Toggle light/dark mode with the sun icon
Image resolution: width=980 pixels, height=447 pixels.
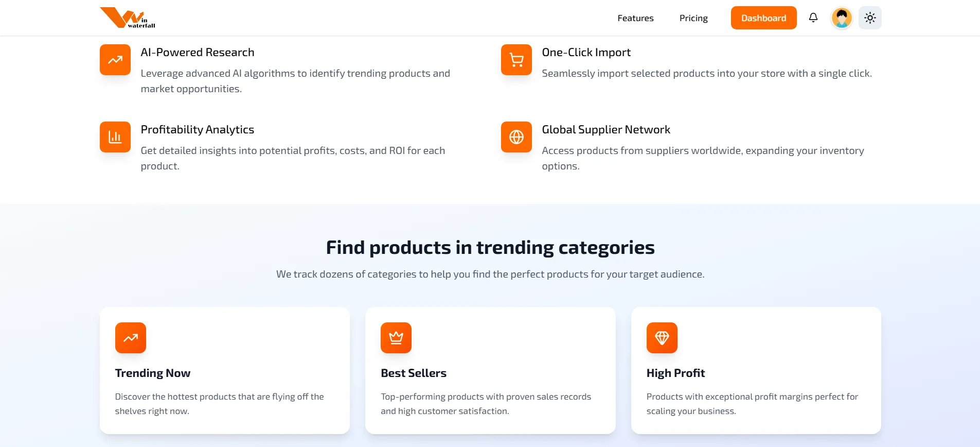click(869, 18)
